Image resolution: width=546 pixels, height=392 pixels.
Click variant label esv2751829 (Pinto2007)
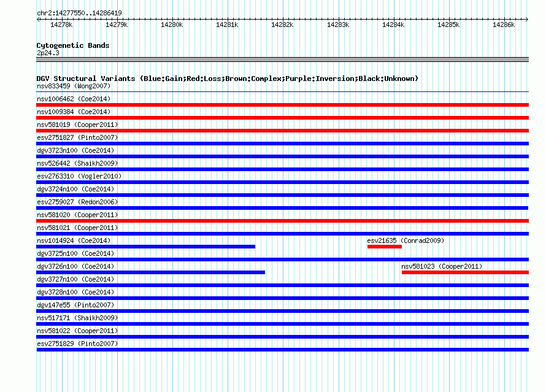77,344
